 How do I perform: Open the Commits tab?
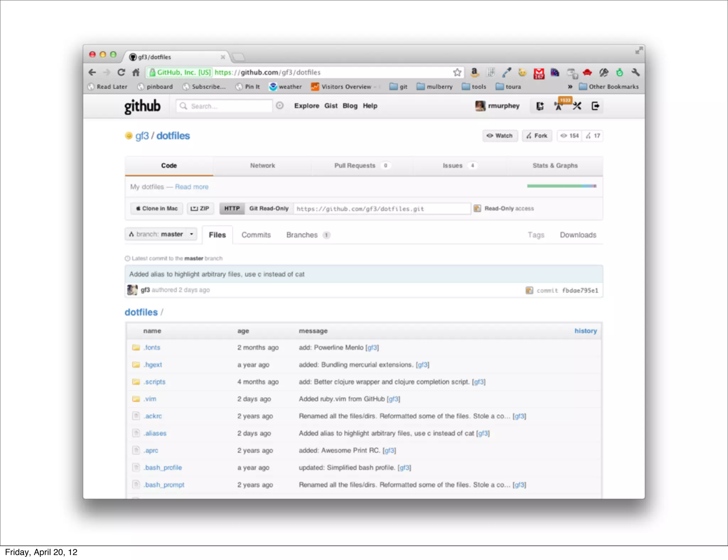tap(256, 235)
